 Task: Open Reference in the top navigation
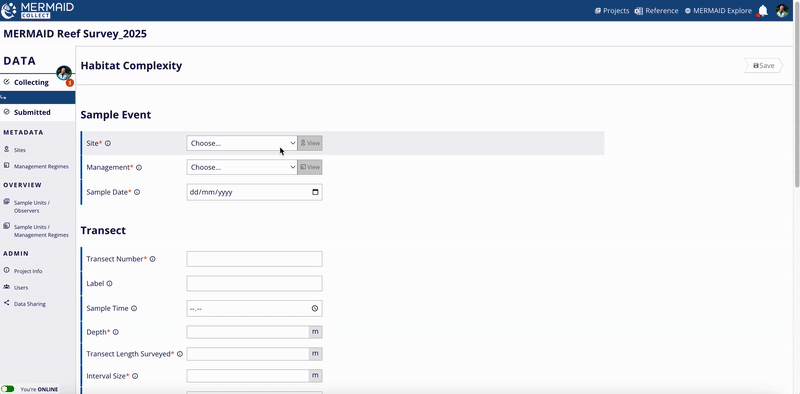(x=657, y=11)
